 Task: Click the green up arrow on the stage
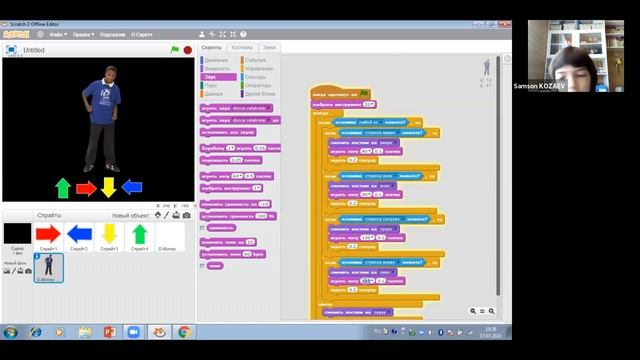pos(63,188)
